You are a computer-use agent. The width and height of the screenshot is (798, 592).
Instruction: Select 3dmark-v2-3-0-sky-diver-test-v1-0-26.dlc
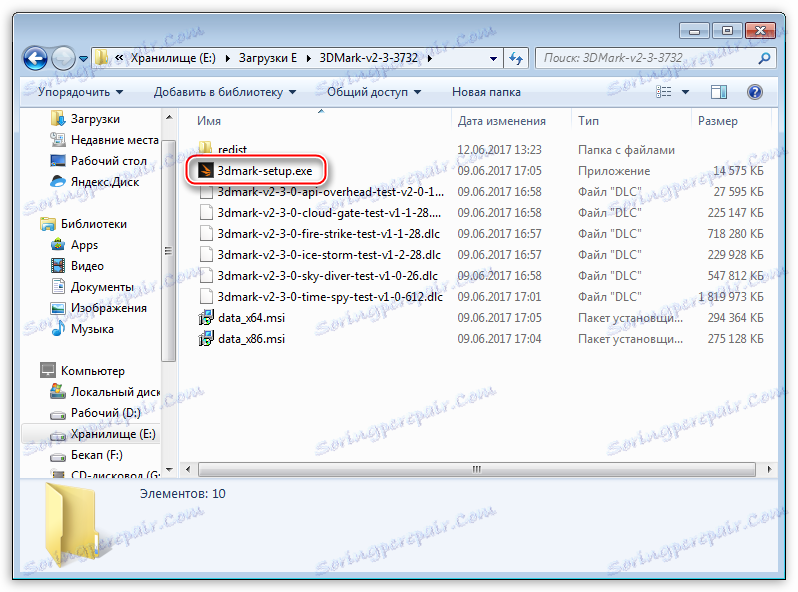click(319, 276)
